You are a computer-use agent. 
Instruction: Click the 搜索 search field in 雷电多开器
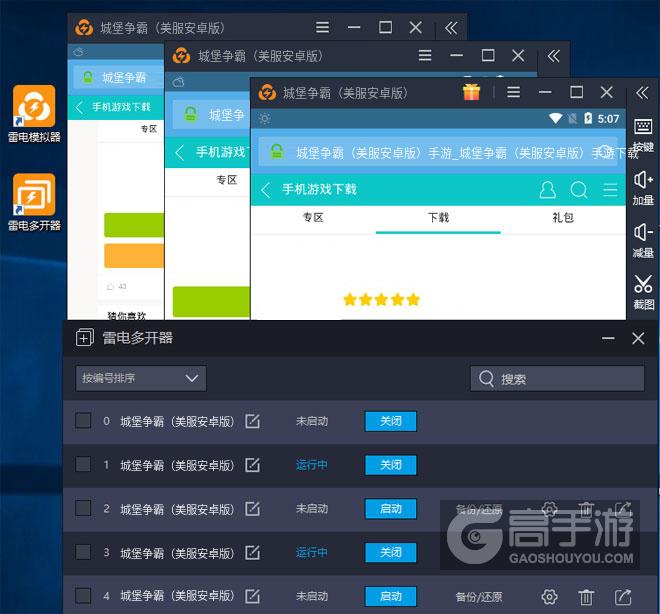(557, 379)
